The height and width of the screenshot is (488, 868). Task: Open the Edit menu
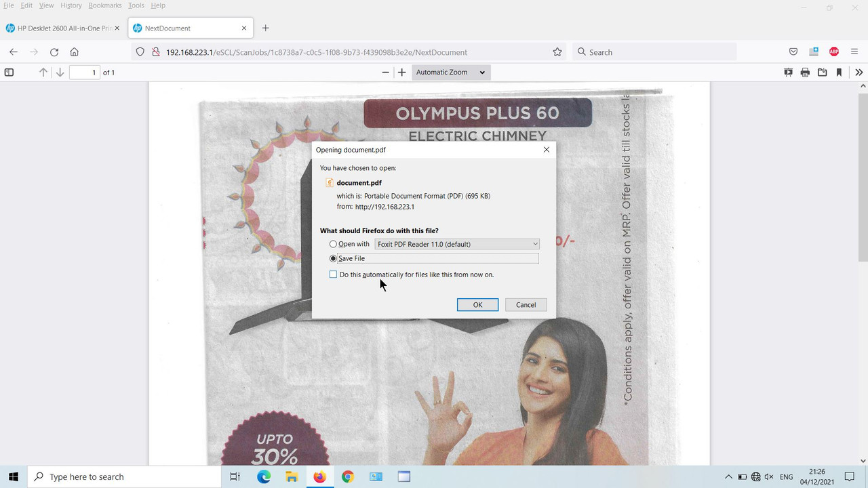[26, 5]
